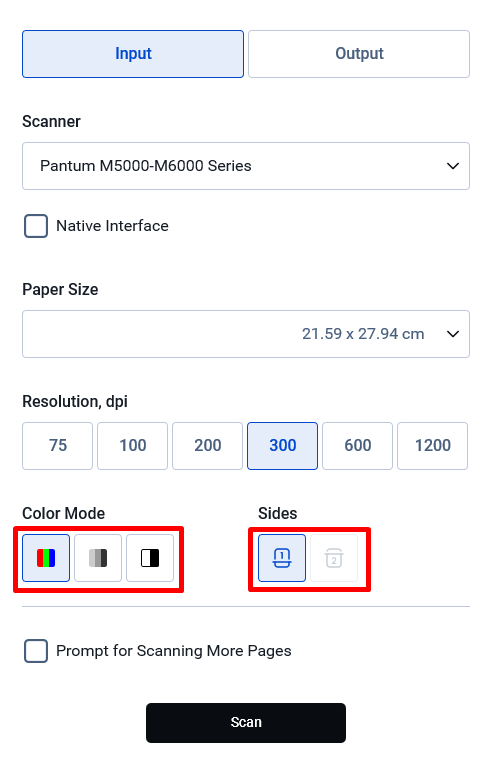Open the 21.59 x 27.94 cm paper size list
This screenshot has width=498, height=772.
(x=246, y=334)
